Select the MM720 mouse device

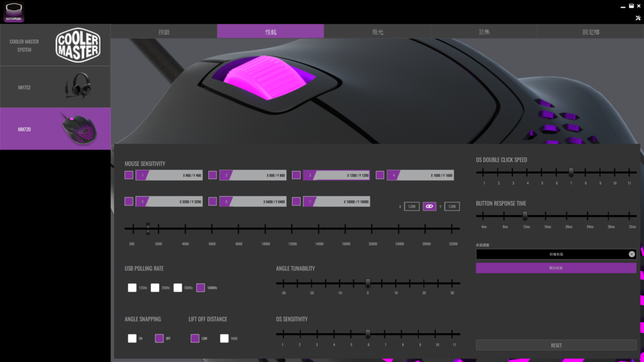pos(55,129)
